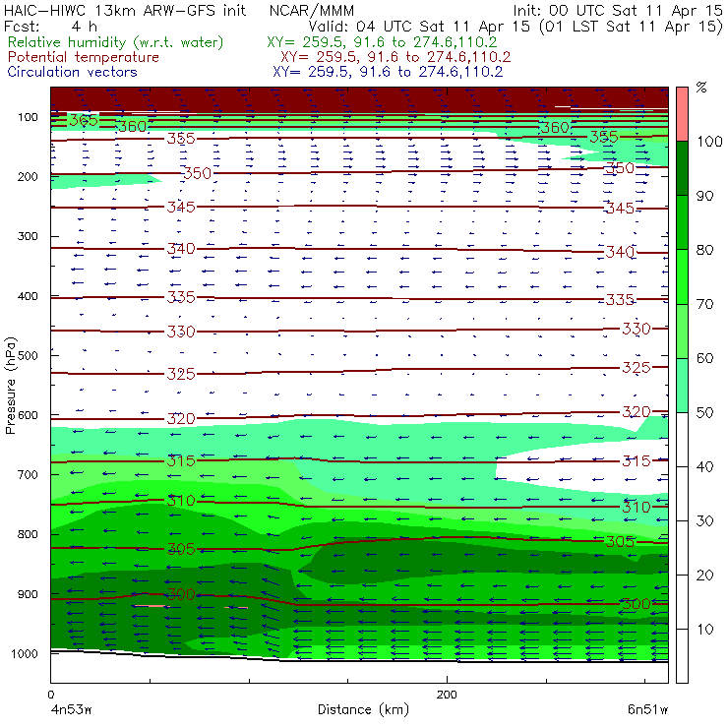Click the pink above-100% colorbar segment

pyautogui.click(x=682, y=114)
